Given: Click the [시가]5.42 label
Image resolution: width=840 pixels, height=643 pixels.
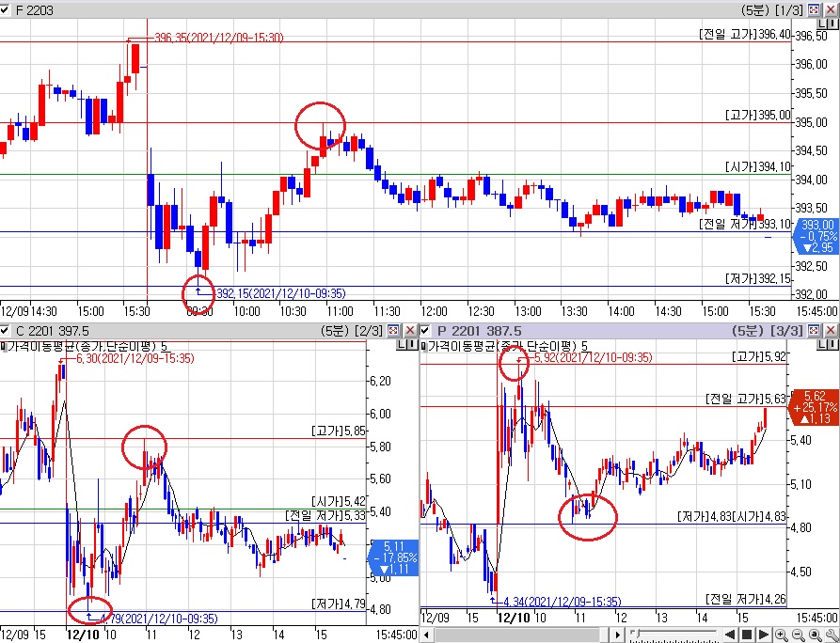Looking at the screenshot, I should click(x=339, y=501).
